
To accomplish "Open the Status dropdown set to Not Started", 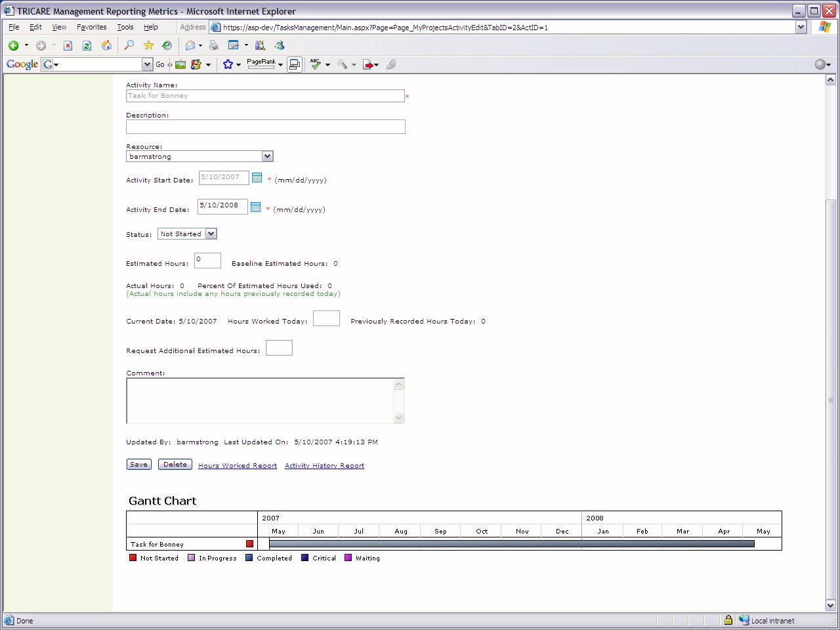I will click(x=211, y=234).
